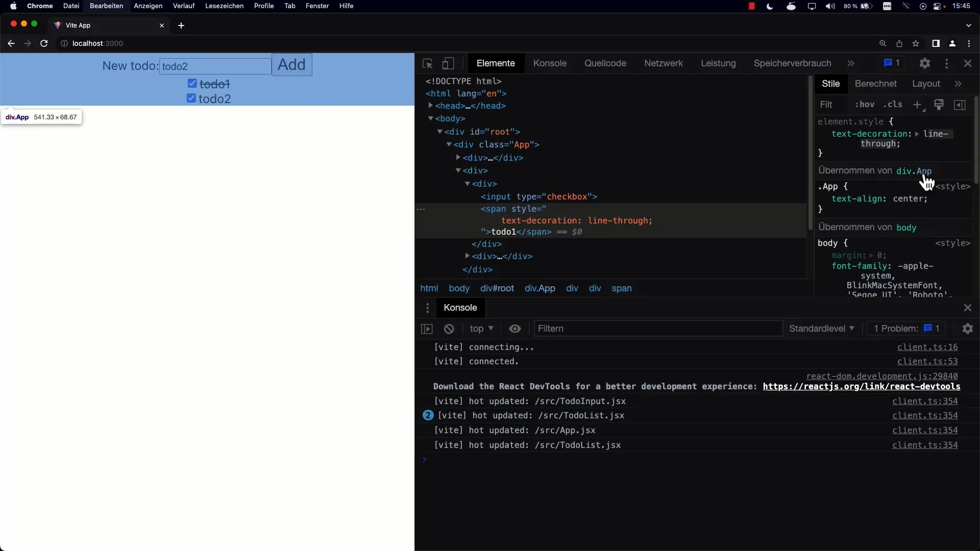Click the add new style rule icon
Screen dimensions: 980x551
(x=917, y=105)
